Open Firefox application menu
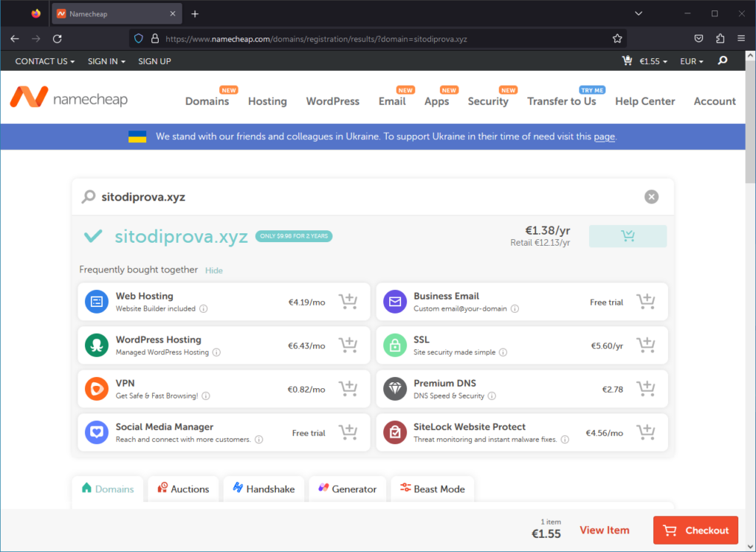This screenshot has width=756, height=552. 741,38
